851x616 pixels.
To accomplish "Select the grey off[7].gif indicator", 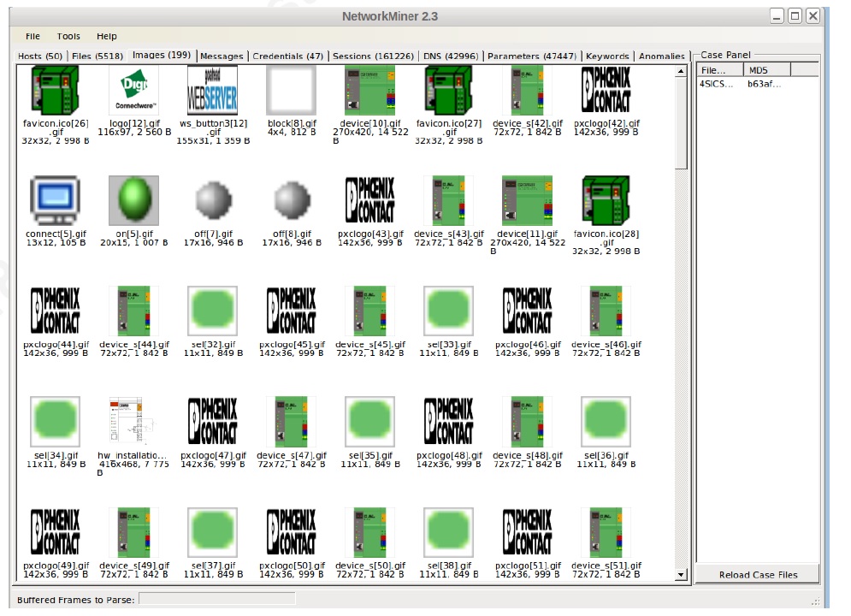I will (213, 200).
